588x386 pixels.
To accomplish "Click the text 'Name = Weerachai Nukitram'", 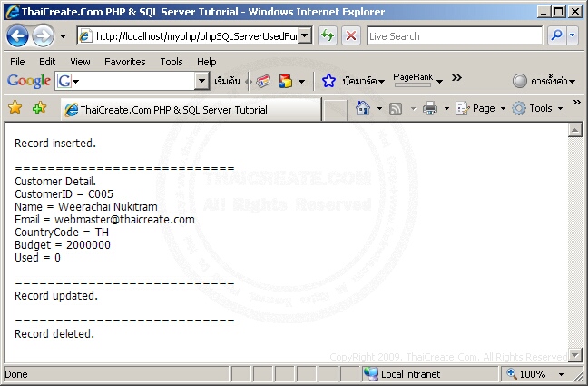I will pyautogui.click(x=86, y=206).
